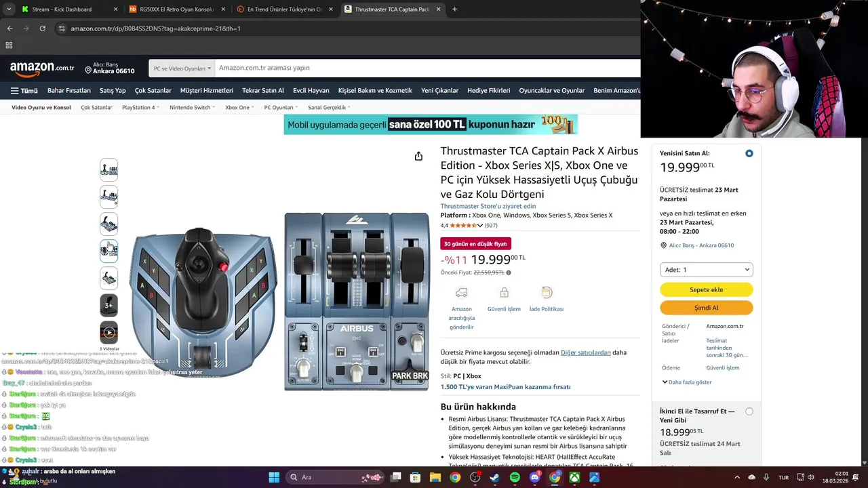
Task: Click the Amazon delivery truck icon
Action: point(461,293)
